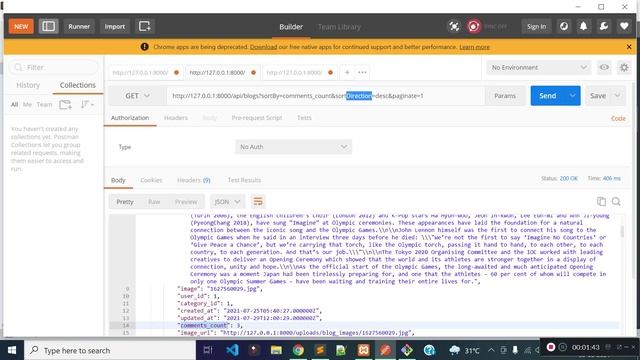Create a new collection icon

(x=65, y=104)
